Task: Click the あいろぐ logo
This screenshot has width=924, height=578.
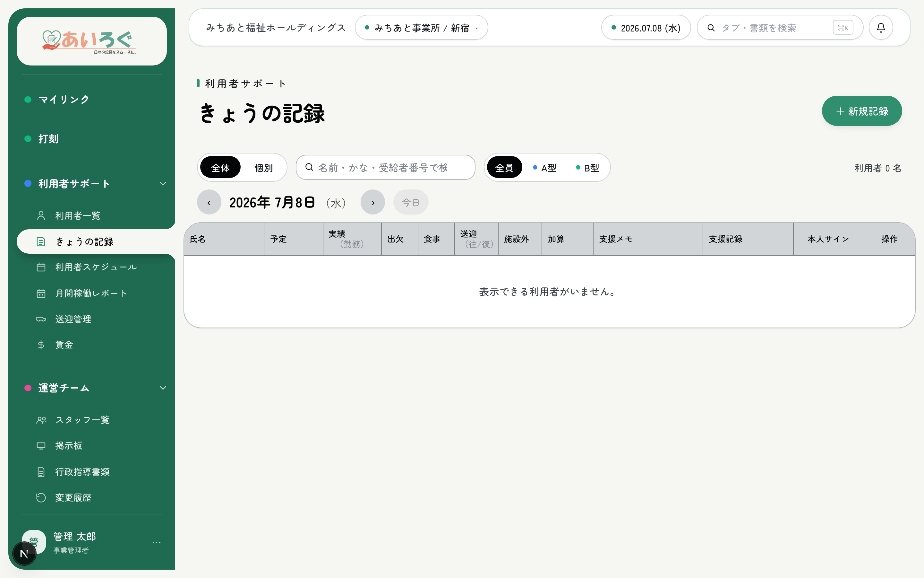Action: (89, 42)
